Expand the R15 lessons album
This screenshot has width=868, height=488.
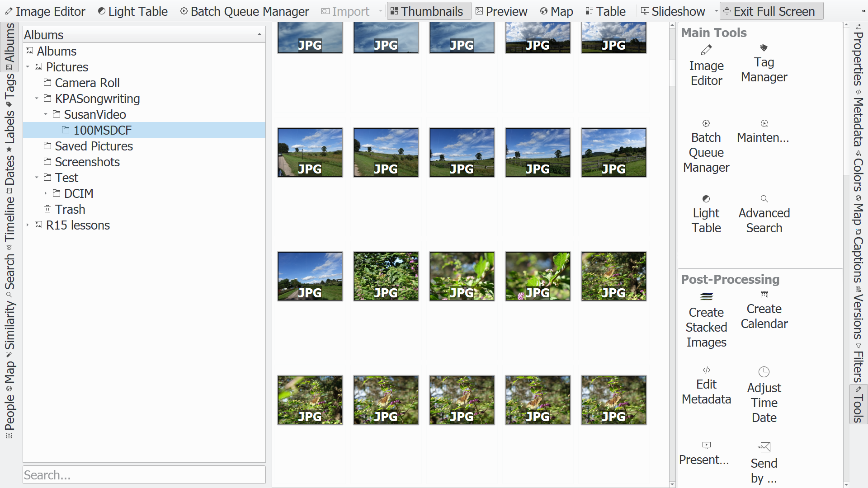pos(28,225)
